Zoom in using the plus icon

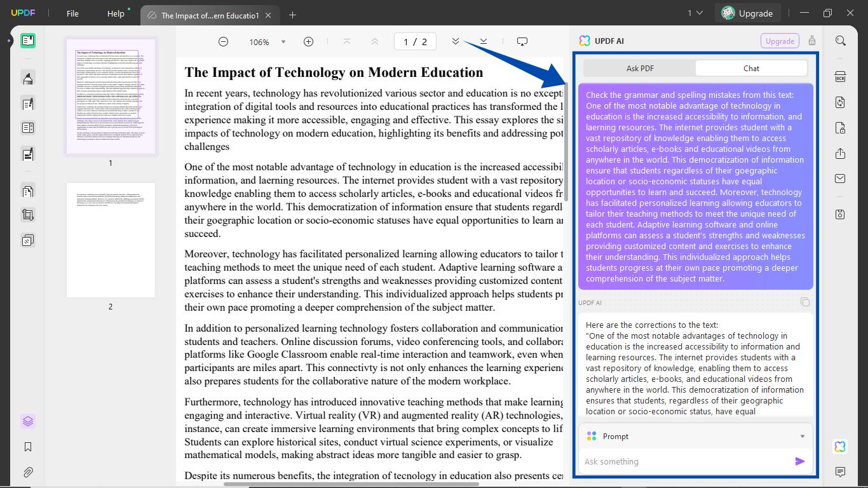[308, 41]
